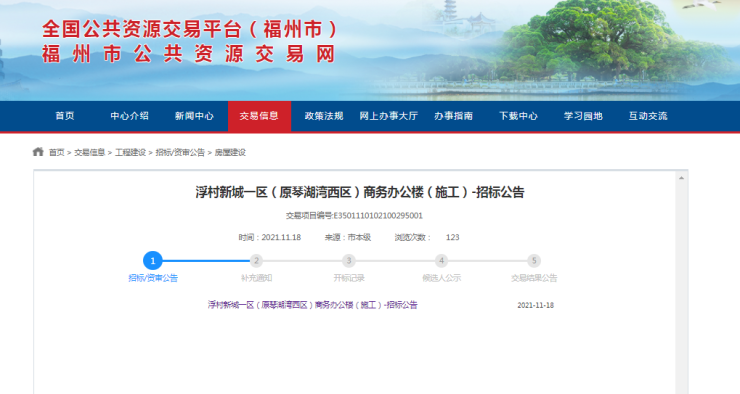The image size is (740, 394).
Task: Click the 来源：市本级 text
Action: [x=348, y=237]
